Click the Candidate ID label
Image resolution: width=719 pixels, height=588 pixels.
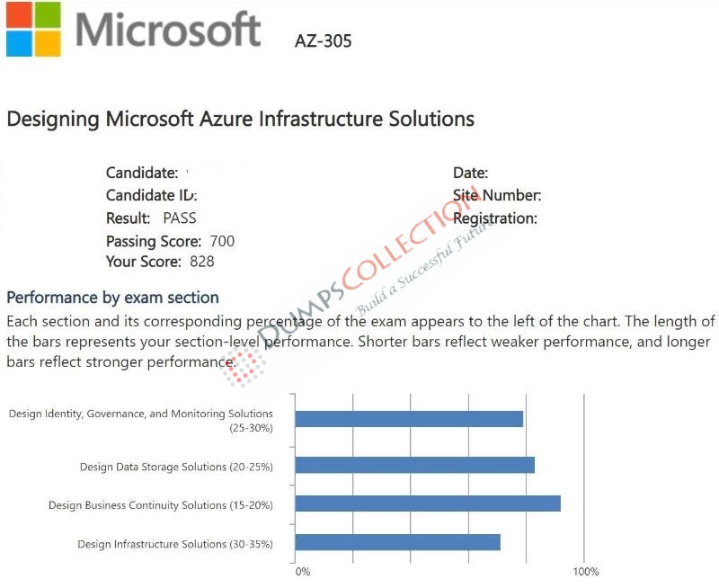tap(151, 195)
